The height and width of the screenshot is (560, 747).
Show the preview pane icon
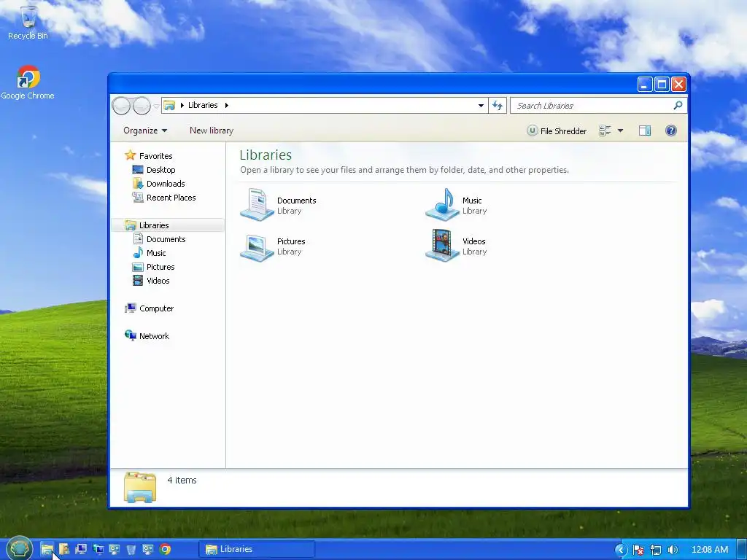[645, 131]
